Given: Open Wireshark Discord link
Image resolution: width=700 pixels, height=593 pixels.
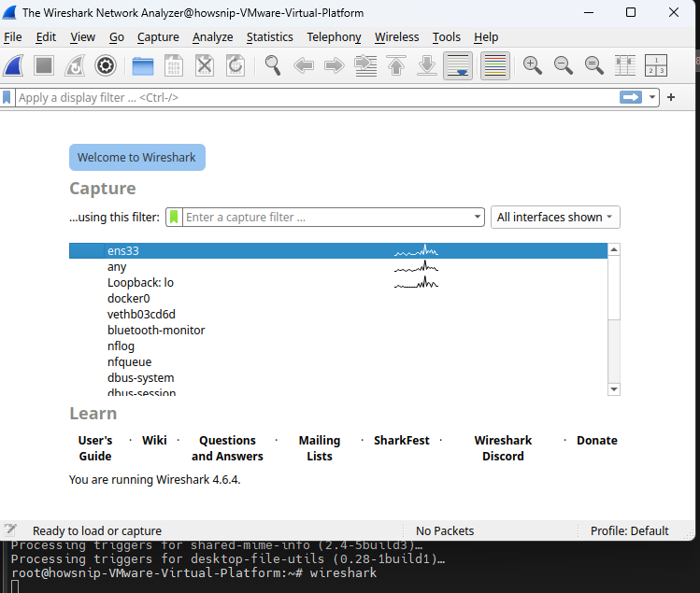Looking at the screenshot, I should coord(503,448).
